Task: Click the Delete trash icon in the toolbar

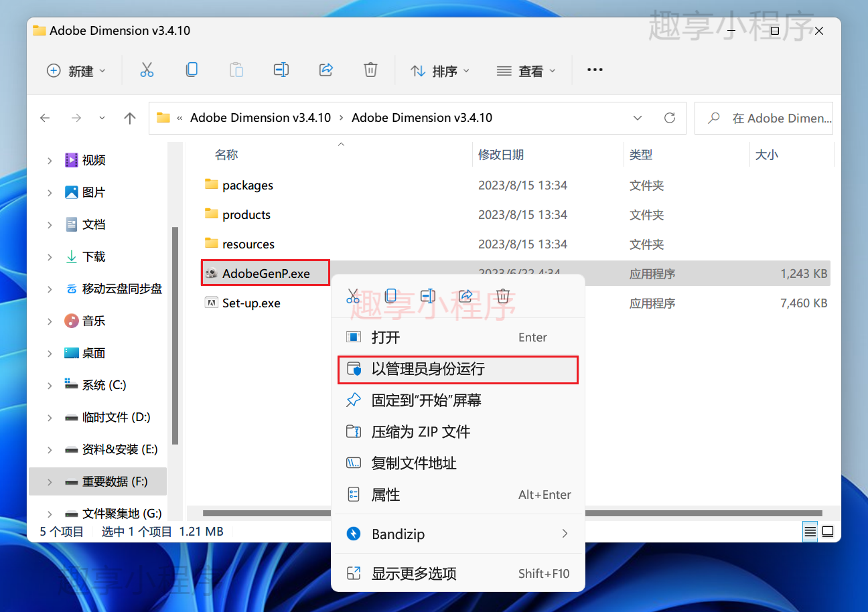Action: (370, 70)
